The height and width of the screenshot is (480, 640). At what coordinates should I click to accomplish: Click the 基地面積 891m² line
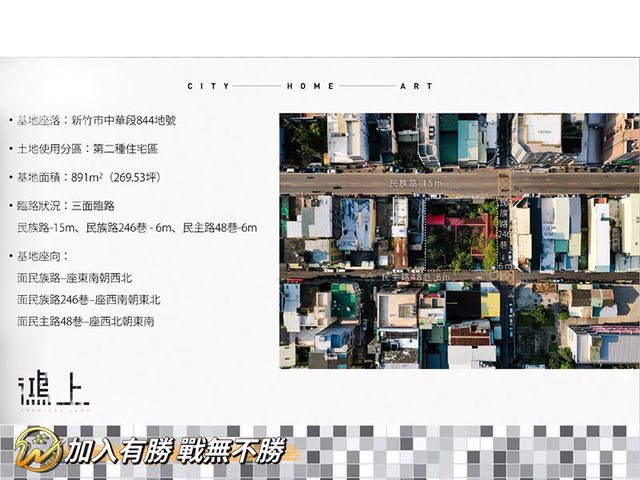[x=95, y=176]
